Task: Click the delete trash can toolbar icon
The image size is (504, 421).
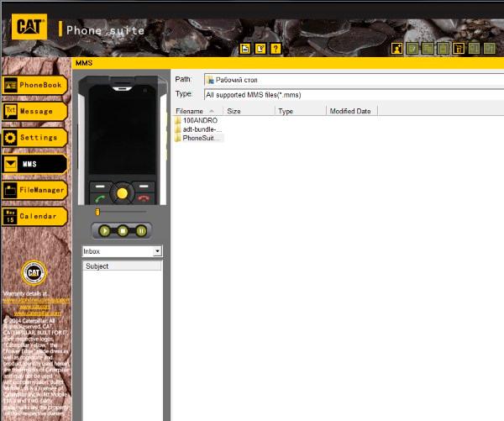Action: 459,49
